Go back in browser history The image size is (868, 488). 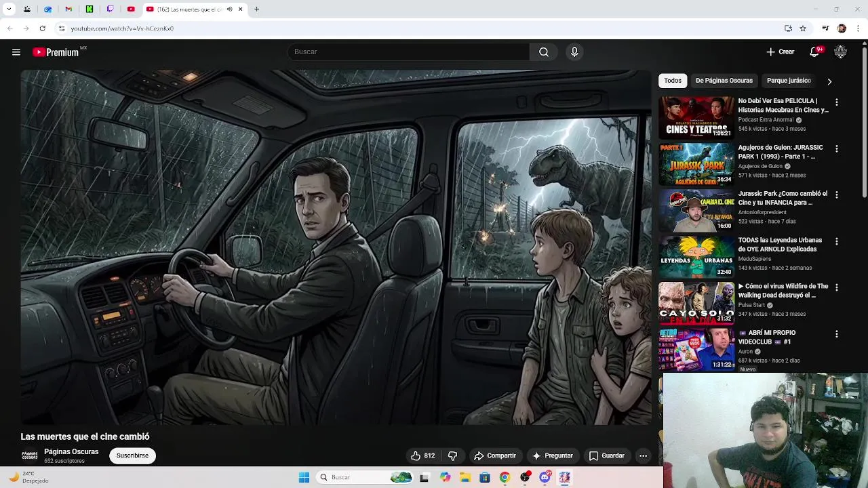(9, 28)
